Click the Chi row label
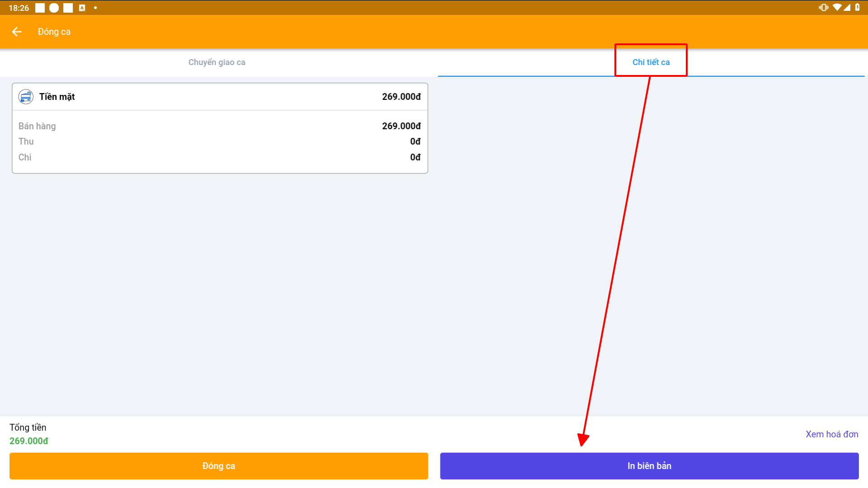This screenshot has width=868, height=488. 25,157
